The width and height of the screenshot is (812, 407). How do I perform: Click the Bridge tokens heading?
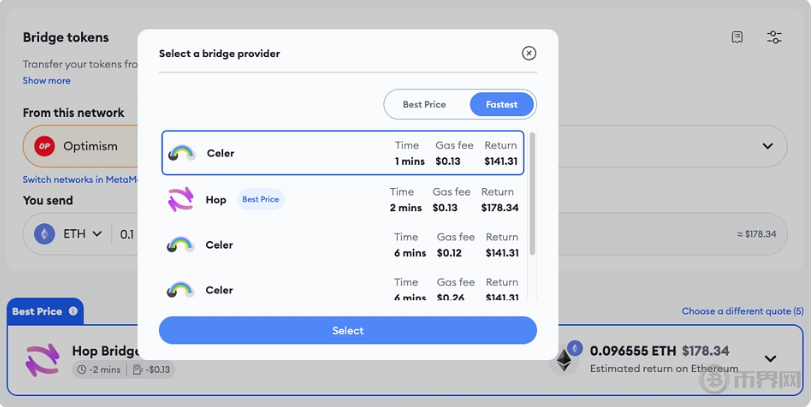[x=66, y=37]
